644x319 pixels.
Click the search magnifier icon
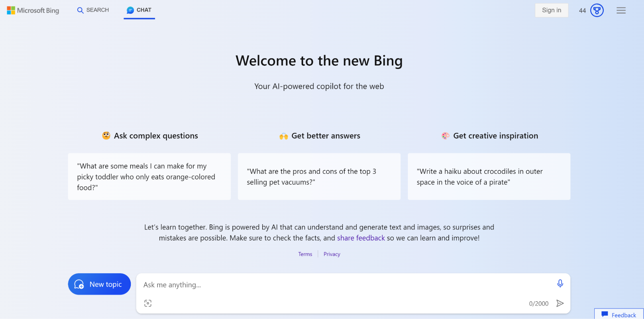pyautogui.click(x=80, y=10)
